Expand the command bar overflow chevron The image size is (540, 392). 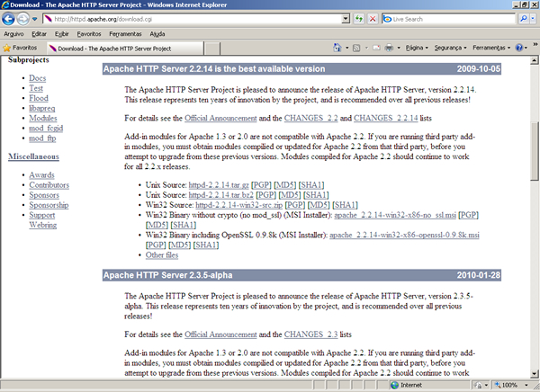(535, 44)
